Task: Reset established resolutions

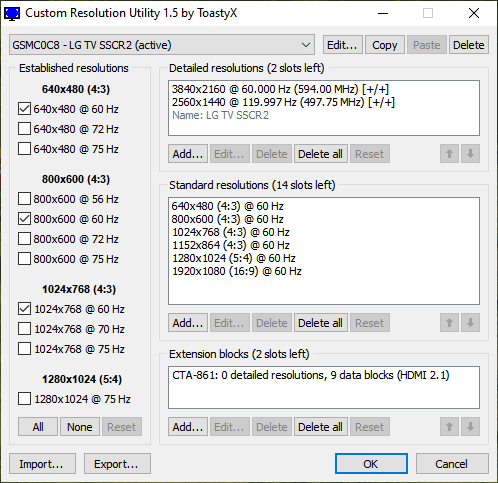Action: tap(122, 427)
